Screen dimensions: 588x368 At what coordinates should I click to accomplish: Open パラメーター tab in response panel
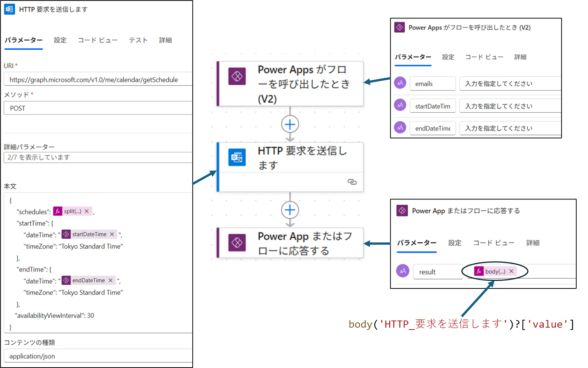point(417,243)
